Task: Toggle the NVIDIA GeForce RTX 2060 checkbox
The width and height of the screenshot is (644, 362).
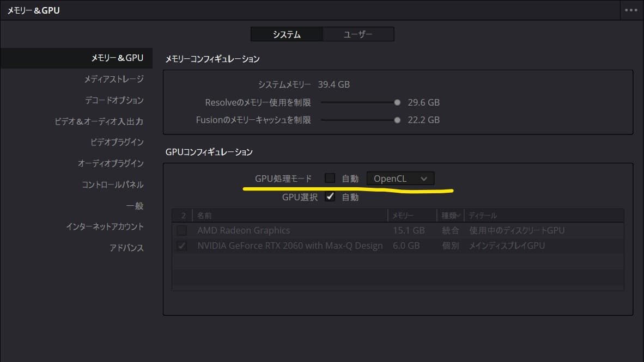Action: pyautogui.click(x=182, y=246)
